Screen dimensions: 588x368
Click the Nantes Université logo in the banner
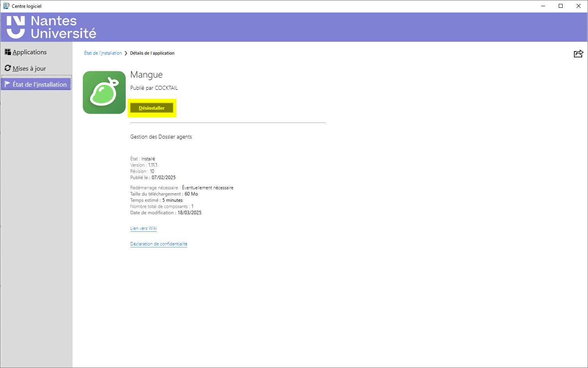pyautogui.click(x=51, y=27)
